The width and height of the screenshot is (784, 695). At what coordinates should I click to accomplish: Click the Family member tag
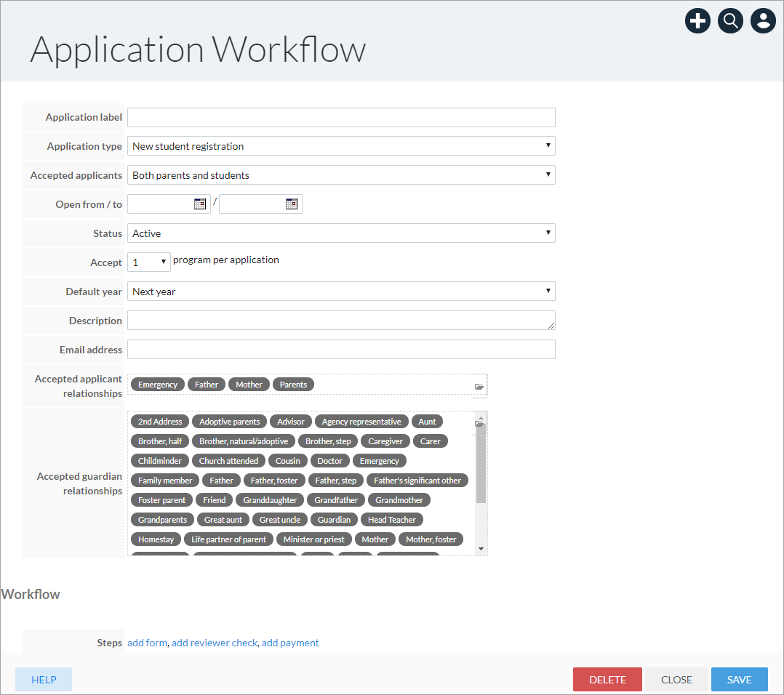[x=165, y=480]
